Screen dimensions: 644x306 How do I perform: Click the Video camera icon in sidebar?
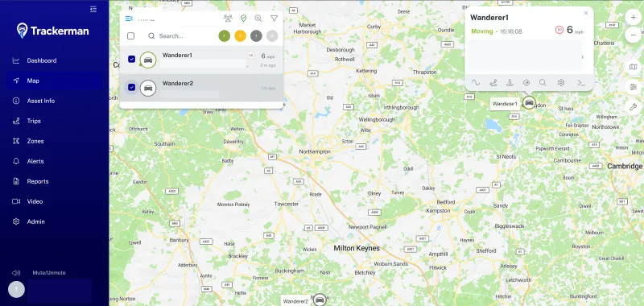(x=16, y=201)
